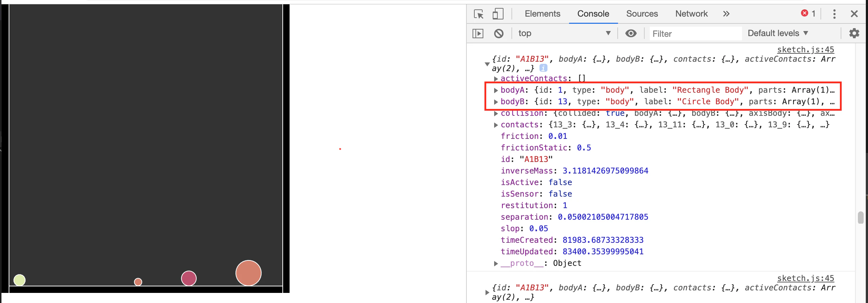This screenshot has height=303, width=868.
Task: Show more DevTools tabs via double chevron
Action: tap(726, 14)
